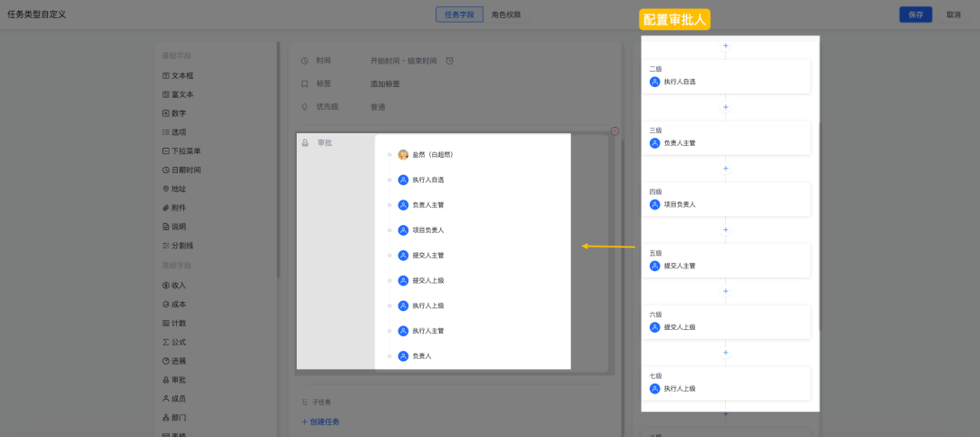Select the 文本框 field icon

pos(165,75)
